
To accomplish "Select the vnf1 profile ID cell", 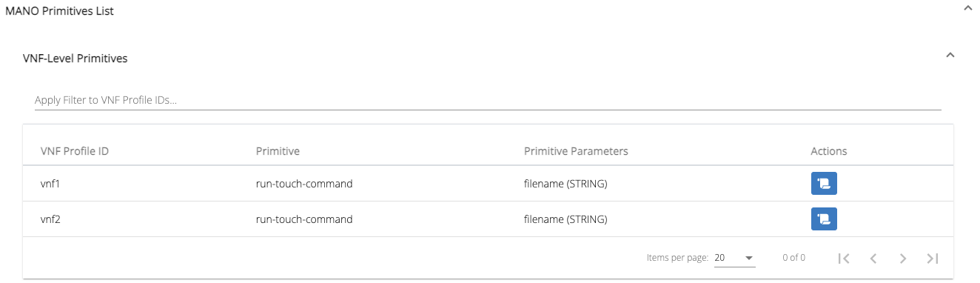I will (50, 184).
